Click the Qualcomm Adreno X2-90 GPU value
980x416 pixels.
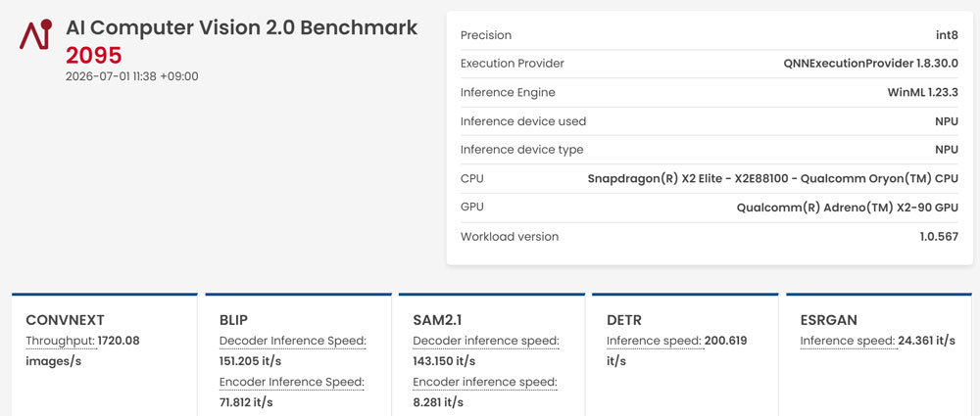pyautogui.click(x=847, y=208)
